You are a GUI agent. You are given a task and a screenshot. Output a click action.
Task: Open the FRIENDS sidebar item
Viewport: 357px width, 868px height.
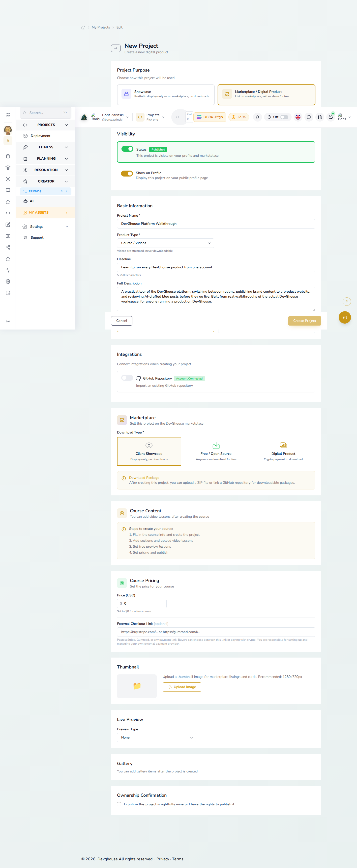coord(46,191)
